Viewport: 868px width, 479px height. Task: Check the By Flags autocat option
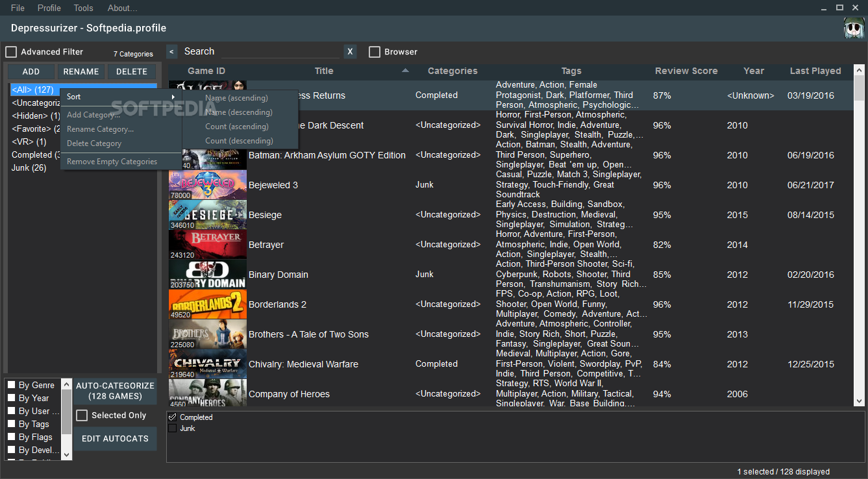pos(12,437)
